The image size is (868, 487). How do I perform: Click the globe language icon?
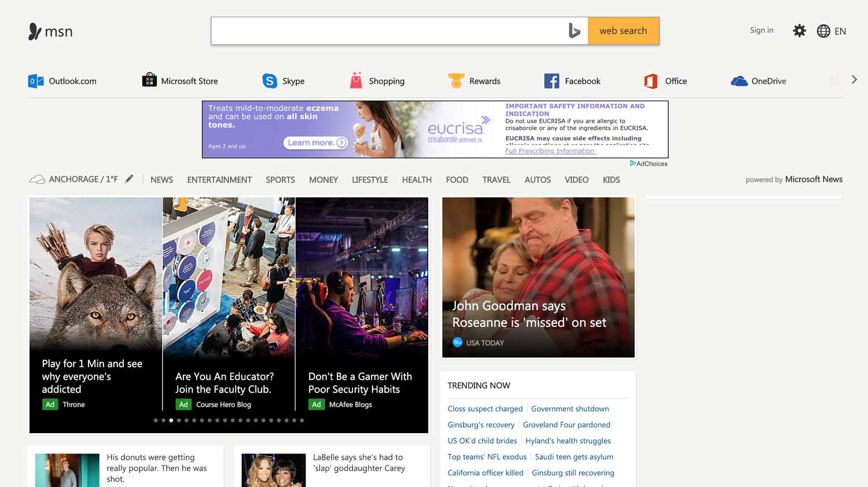(x=823, y=31)
